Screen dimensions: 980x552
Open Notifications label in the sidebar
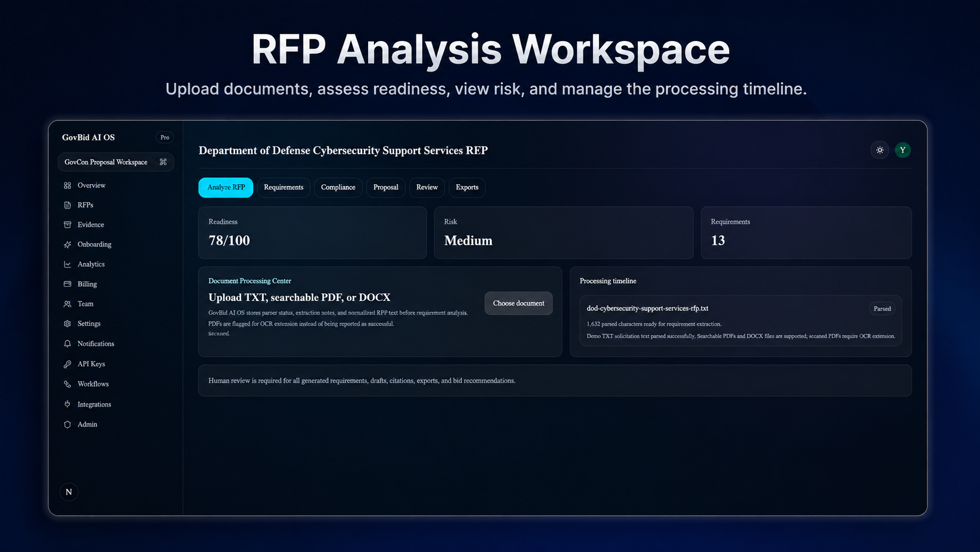pyautogui.click(x=96, y=344)
